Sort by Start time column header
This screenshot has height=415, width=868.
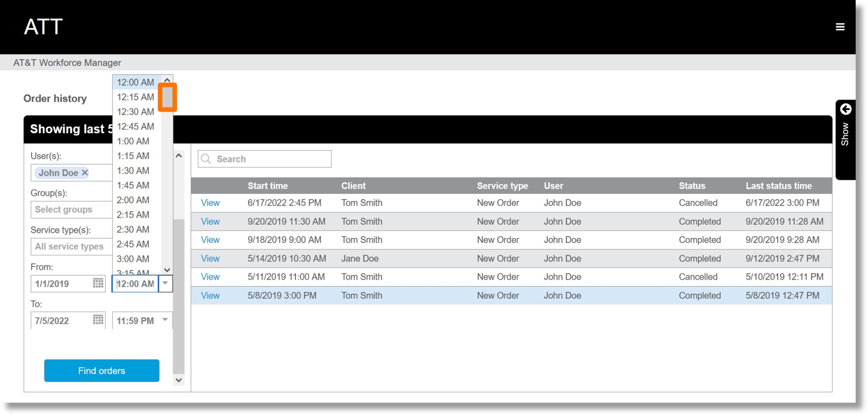tap(268, 186)
